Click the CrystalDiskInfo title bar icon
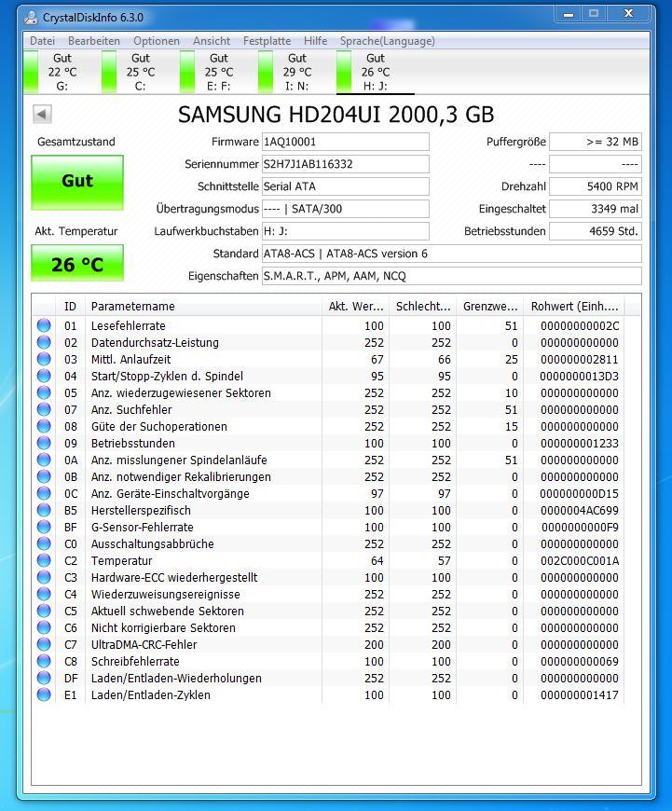This screenshot has height=811, width=672. [31, 18]
